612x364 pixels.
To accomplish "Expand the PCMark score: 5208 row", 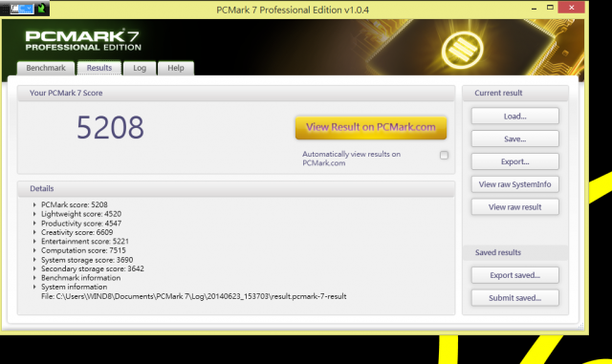I will tap(34, 204).
